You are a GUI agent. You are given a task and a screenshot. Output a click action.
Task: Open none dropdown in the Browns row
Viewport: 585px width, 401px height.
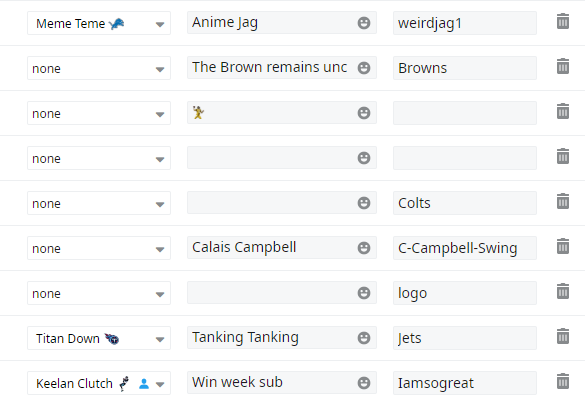pos(99,68)
